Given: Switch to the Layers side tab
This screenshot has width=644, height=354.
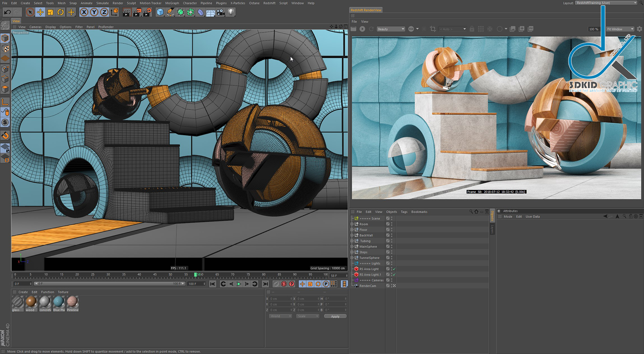Looking at the screenshot, I should (492, 229).
